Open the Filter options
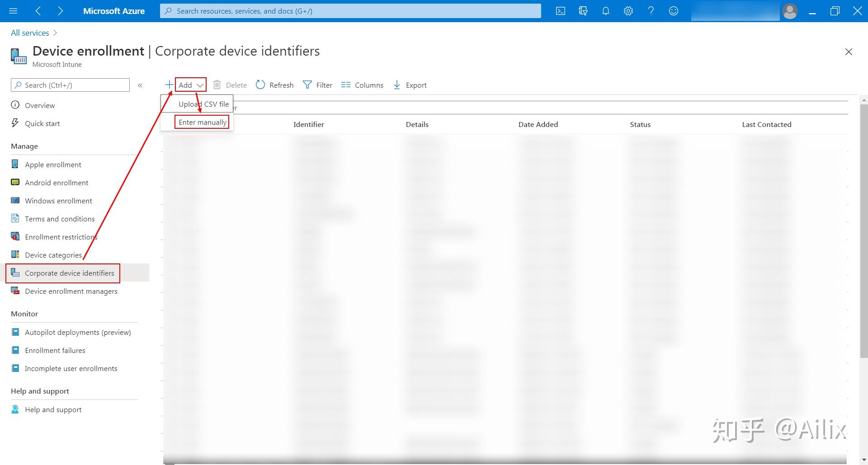868x465 pixels. coord(317,85)
